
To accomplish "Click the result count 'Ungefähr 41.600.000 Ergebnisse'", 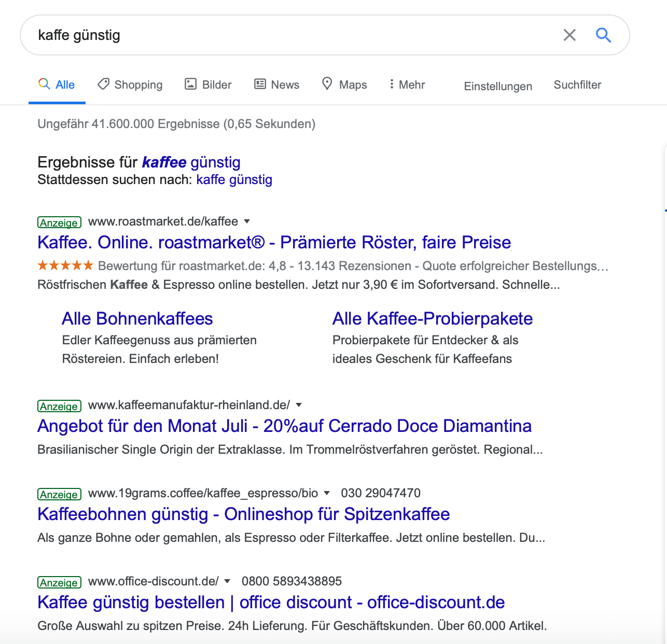I will coord(176,124).
